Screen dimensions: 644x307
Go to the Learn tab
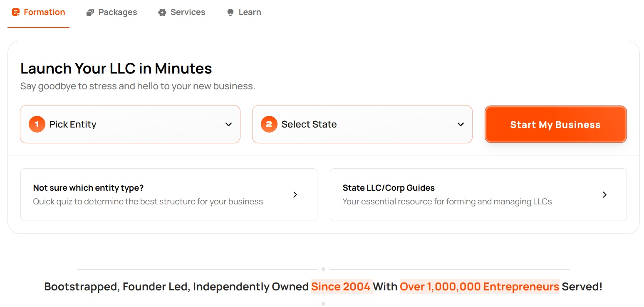(x=244, y=12)
